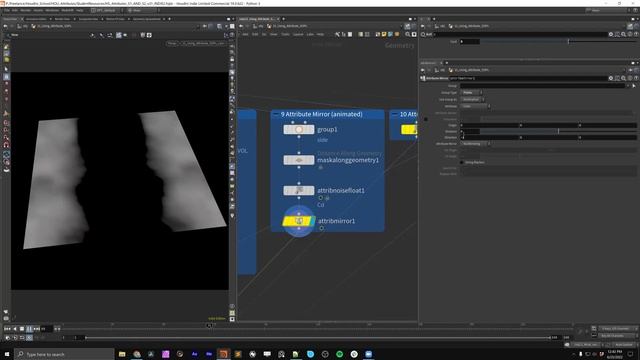Select the attribnoisefloat1 node
Screen dimensions: 640x360
(299, 191)
